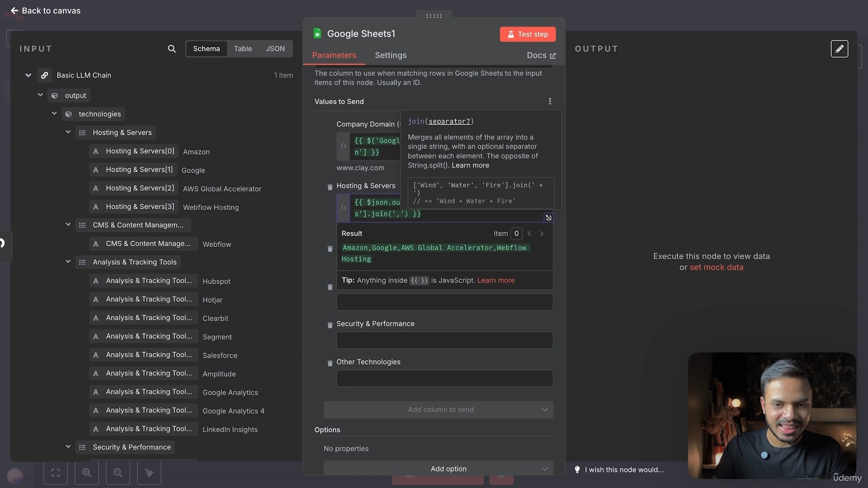Click the technologies object icon
The width and height of the screenshot is (868, 488).
click(x=69, y=114)
